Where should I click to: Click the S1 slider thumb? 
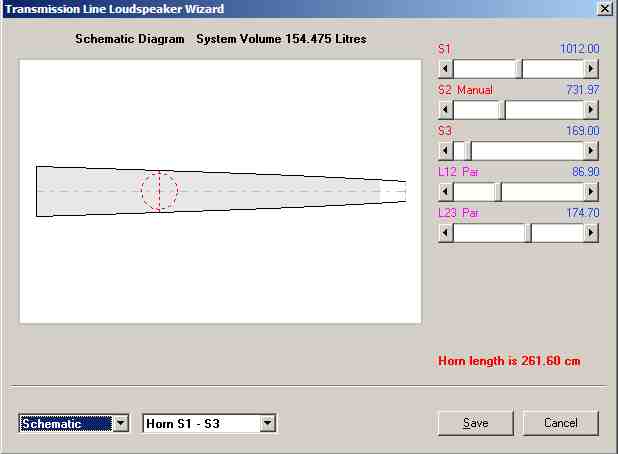click(x=519, y=69)
